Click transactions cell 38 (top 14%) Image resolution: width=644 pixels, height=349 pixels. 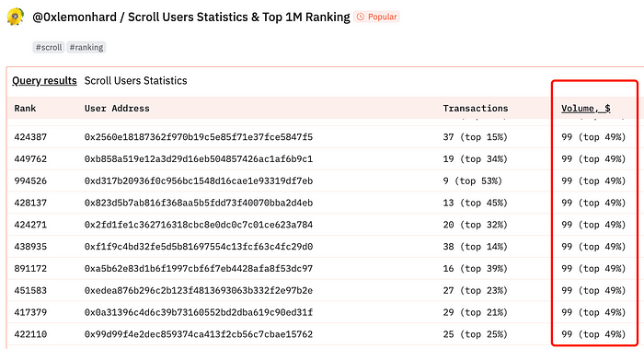(x=476, y=247)
